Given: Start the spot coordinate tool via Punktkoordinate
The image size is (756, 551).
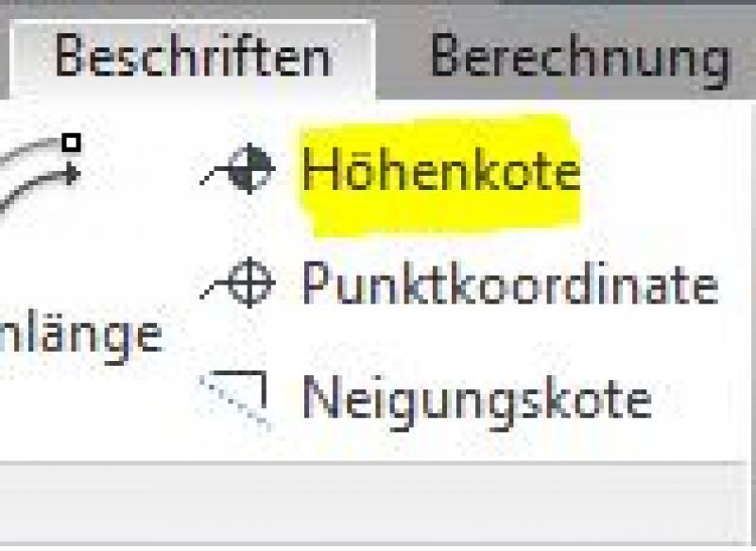Looking at the screenshot, I should click(509, 284).
